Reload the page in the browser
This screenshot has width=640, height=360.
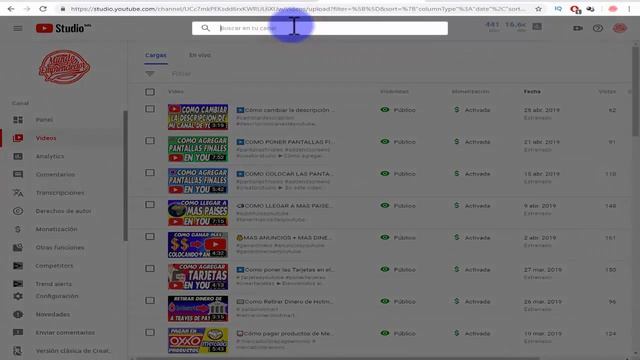coord(42,9)
